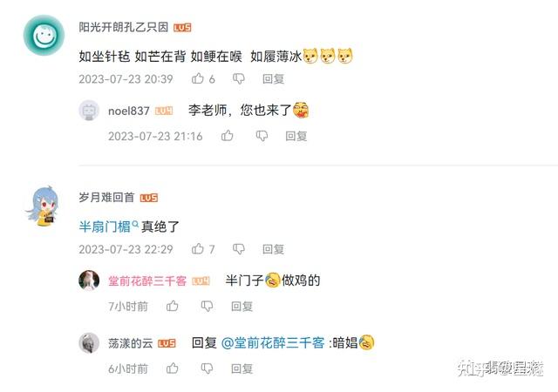Like 岁月难回首's comment with 7 likes
Screen dimensions: 558x392
coord(198,248)
